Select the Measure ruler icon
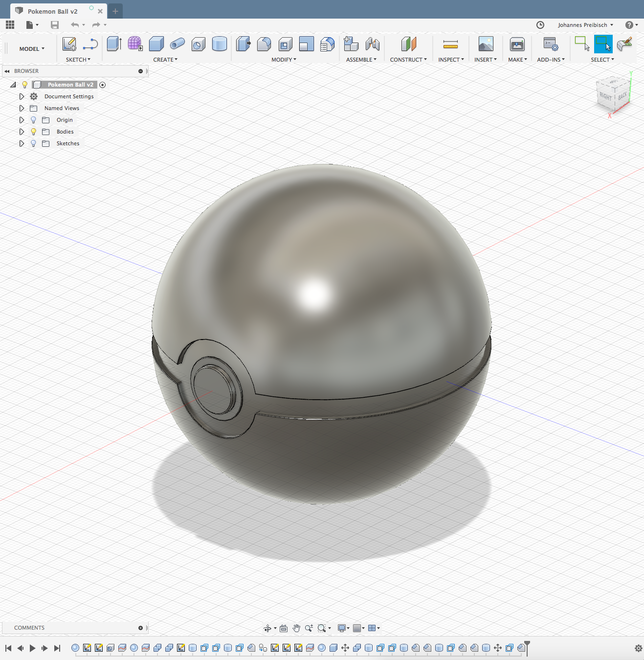Image resolution: width=644 pixels, height=660 pixels. click(x=450, y=45)
